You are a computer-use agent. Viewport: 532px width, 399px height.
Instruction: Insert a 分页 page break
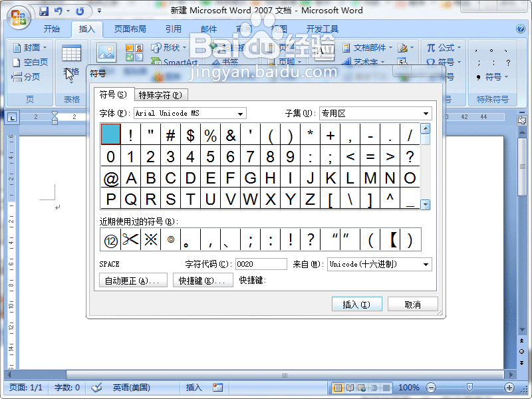26,76
